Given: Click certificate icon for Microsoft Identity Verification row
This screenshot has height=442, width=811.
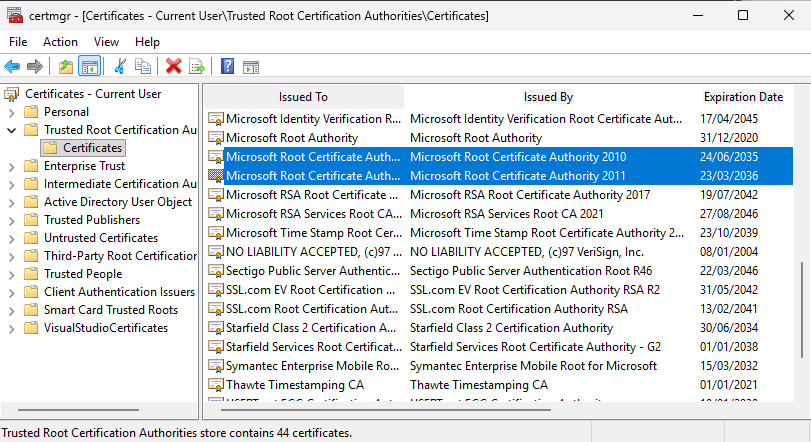Looking at the screenshot, I should click(216, 119).
